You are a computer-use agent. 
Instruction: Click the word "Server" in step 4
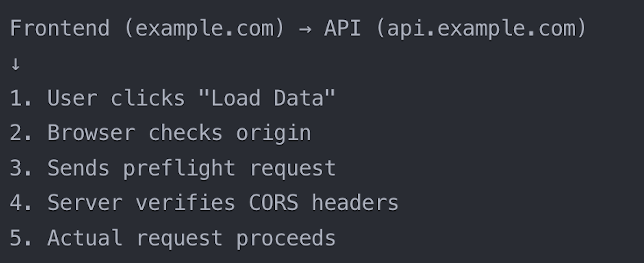[x=85, y=203]
